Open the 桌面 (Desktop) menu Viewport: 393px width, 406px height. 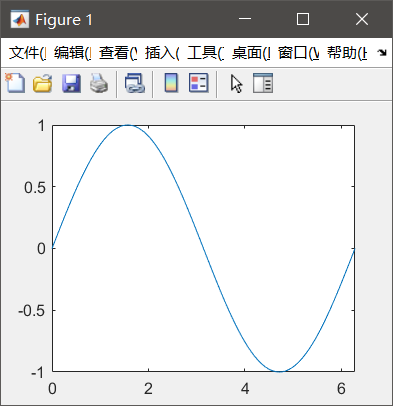click(x=251, y=53)
